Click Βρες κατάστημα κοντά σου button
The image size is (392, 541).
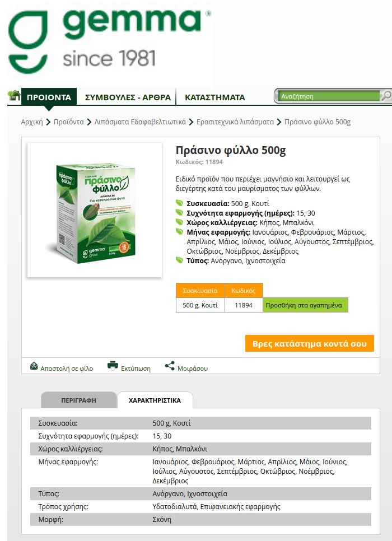pos(310,344)
